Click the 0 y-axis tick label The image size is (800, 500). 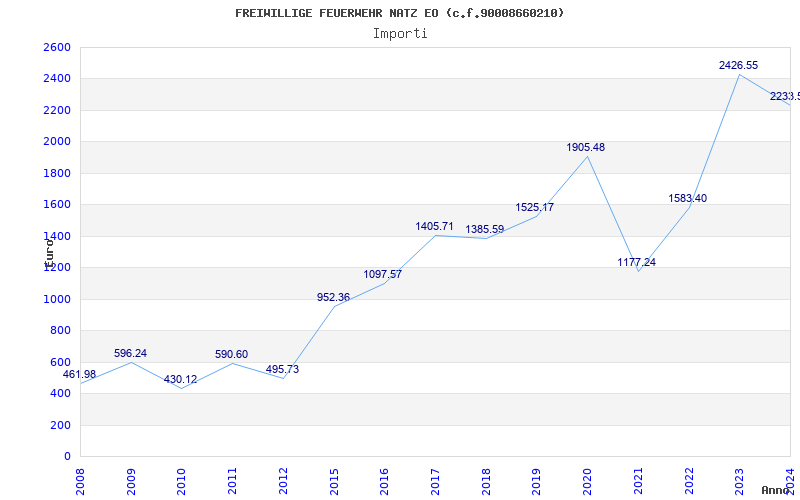tap(67, 456)
